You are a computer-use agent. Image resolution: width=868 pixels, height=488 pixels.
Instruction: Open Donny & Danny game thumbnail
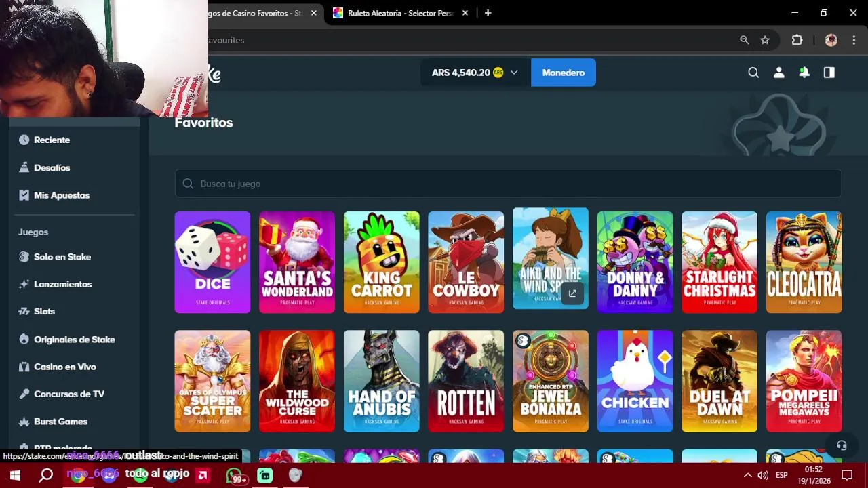click(635, 262)
